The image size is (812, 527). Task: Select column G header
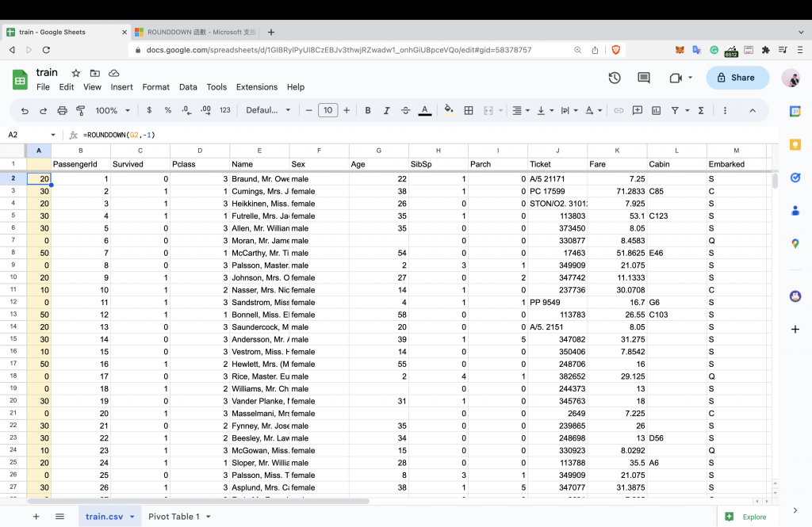(378, 150)
